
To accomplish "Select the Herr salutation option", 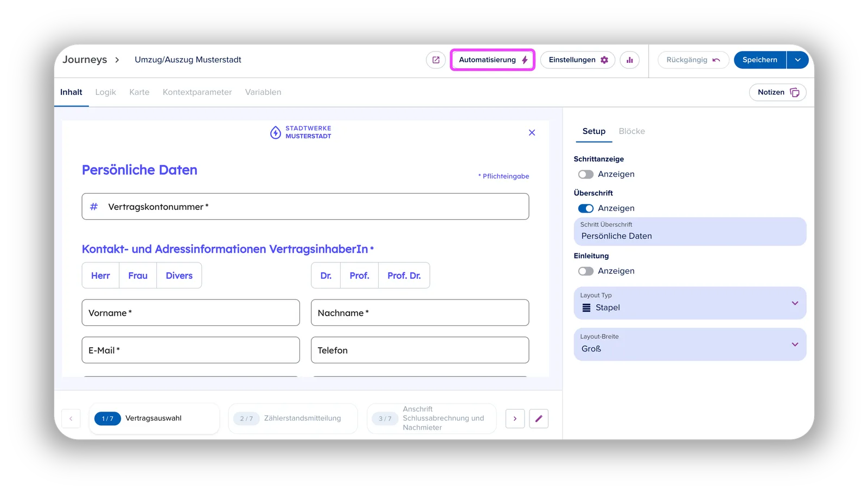I will point(100,276).
